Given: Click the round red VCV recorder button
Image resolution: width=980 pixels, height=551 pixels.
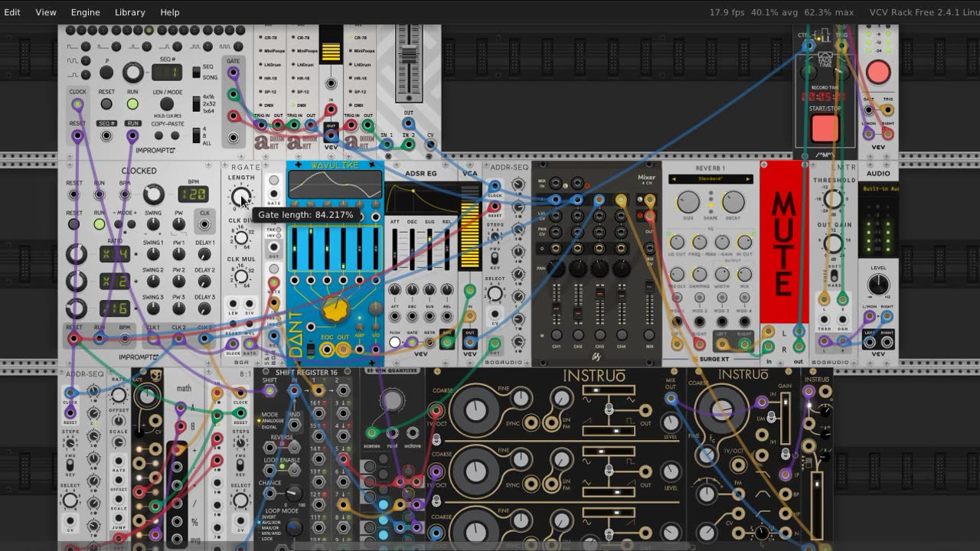Looking at the screenshot, I should coord(878,73).
